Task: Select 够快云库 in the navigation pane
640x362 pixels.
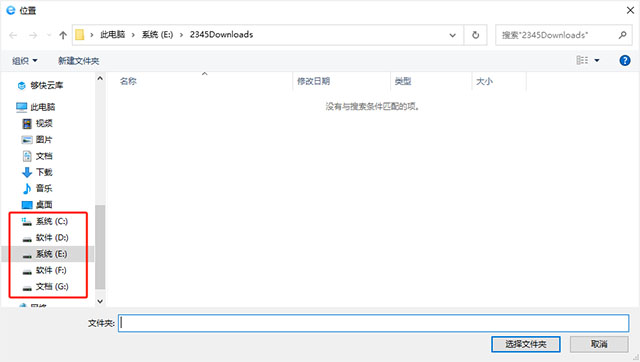Action: pyautogui.click(x=41, y=85)
